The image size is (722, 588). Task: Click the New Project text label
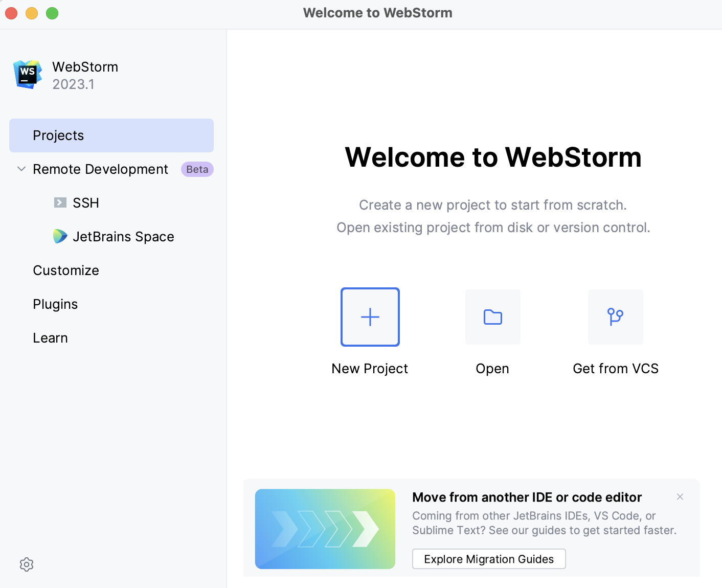[x=370, y=369]
